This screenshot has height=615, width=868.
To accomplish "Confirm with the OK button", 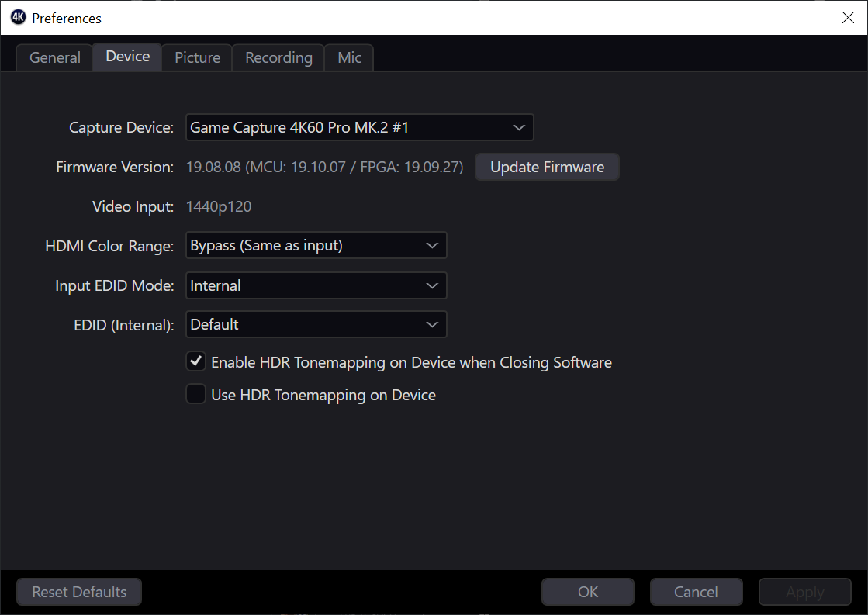I will pyautogui.click(x=588, y=592).
